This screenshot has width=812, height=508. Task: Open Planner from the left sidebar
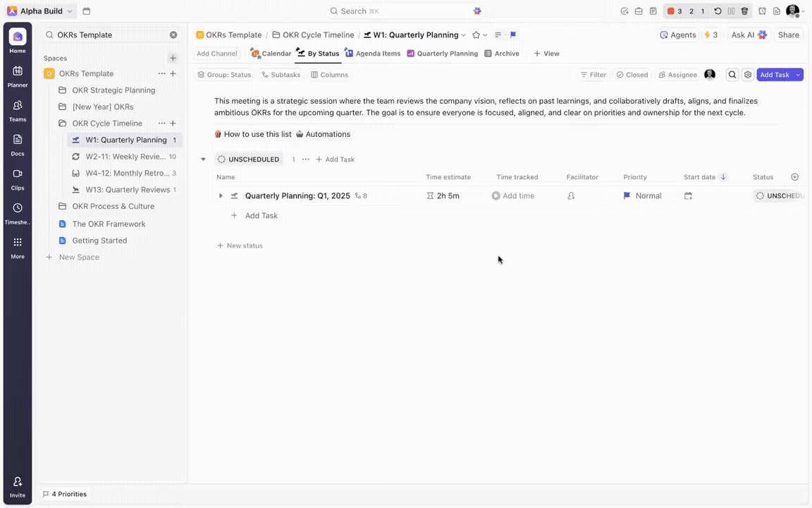click(18, 75)
